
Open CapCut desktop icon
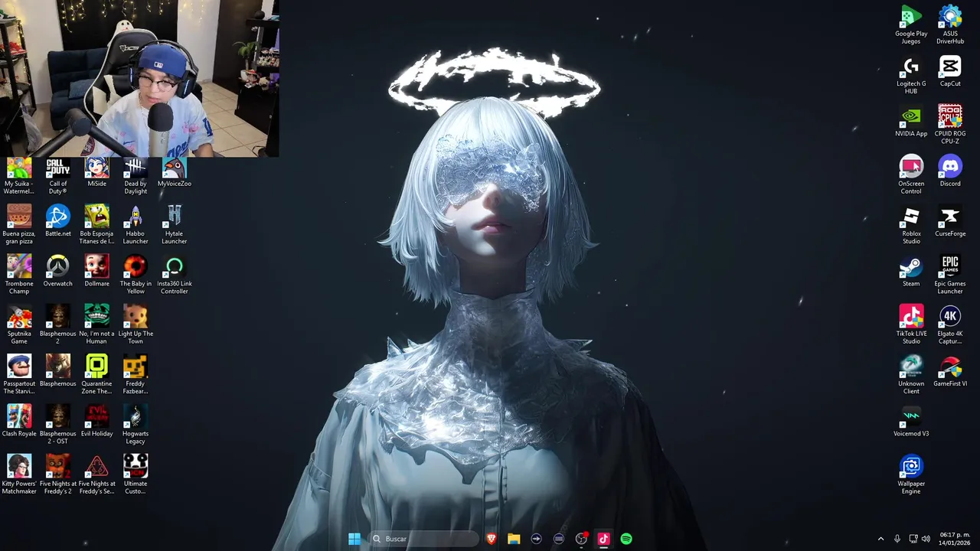[950, 72]
